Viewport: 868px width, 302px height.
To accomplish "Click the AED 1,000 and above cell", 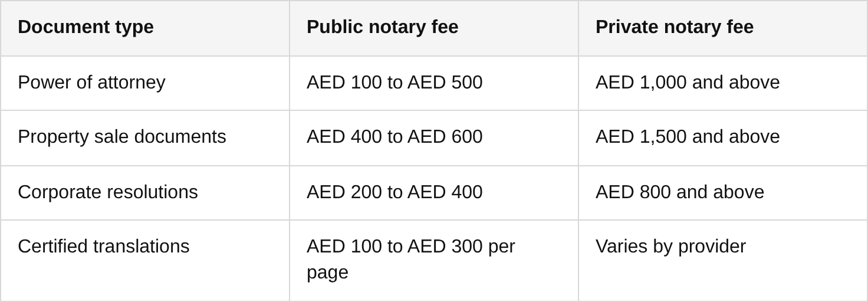I will point(687,83).
